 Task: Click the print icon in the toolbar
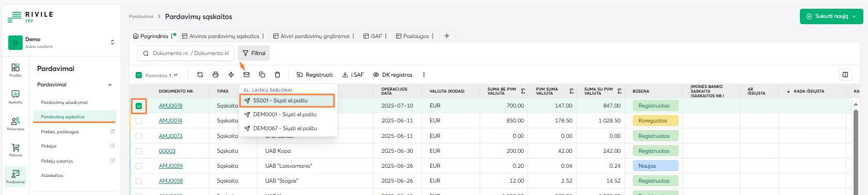click(216, 75)
